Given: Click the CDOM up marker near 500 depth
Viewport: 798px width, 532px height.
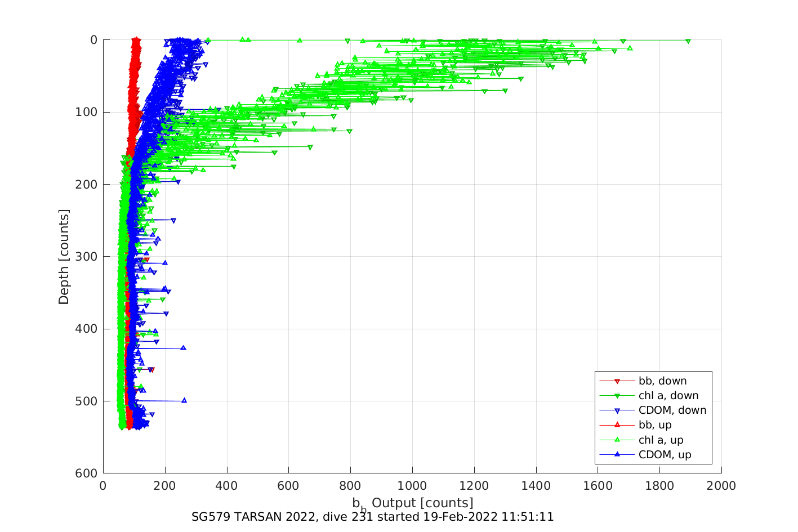Looking at the screenshot, I should pyautogui.click(x=184, y=400).
